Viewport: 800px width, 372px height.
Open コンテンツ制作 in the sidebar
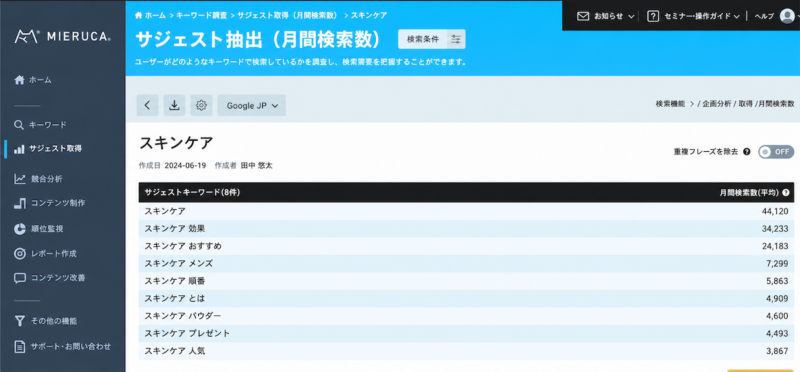click(49, 203)
